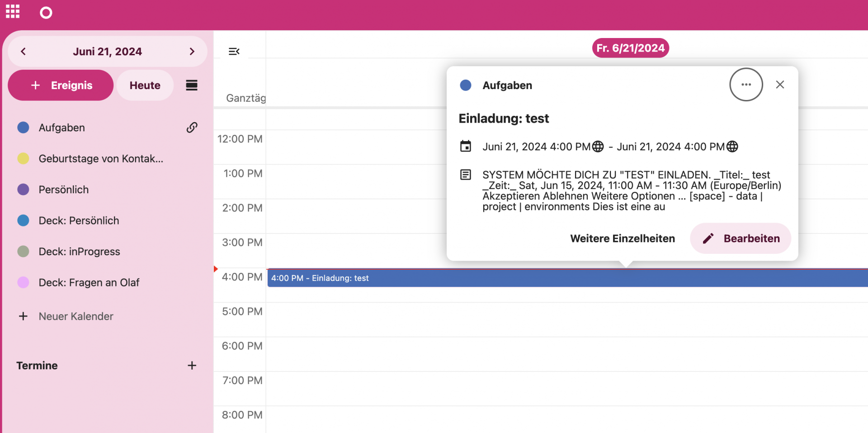Click pink color dot of Deck: Fragen an Olaf

coord(23,282)
